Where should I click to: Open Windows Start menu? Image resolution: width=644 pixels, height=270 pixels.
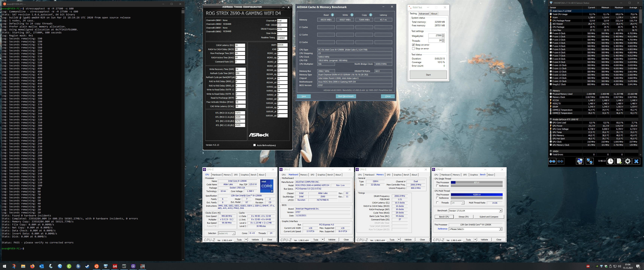tap(4, 266)
